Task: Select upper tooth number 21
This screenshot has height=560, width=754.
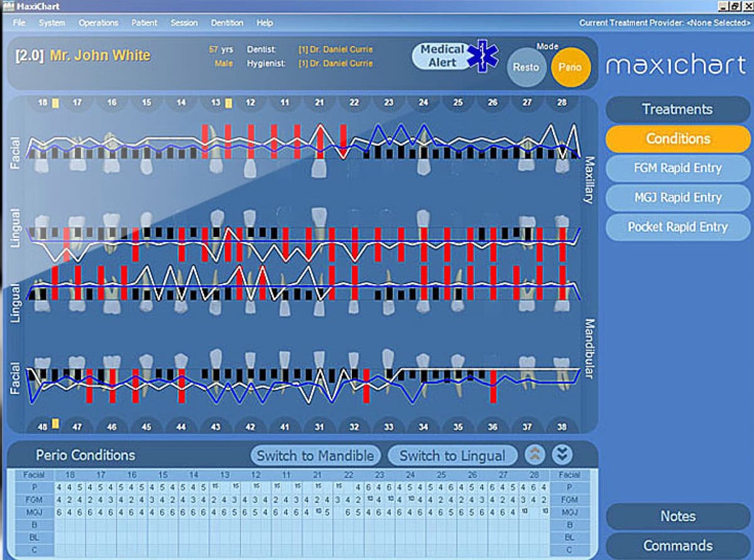Action: tap(319, 102)
